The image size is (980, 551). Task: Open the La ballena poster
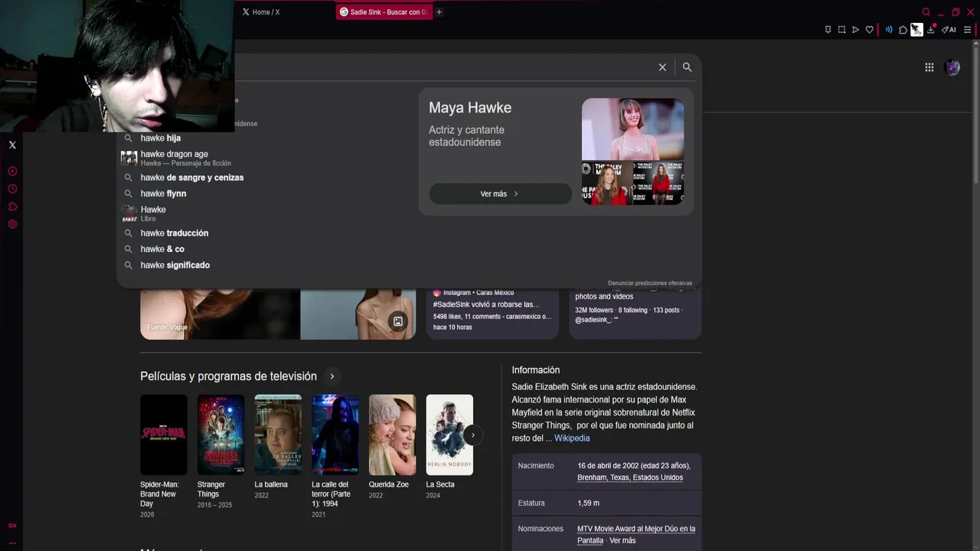pos(278,435)
